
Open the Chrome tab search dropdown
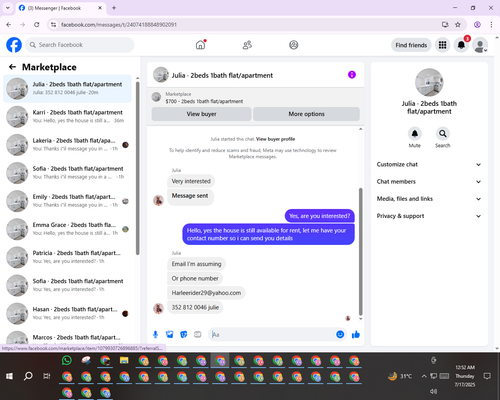click(x=8, y=8)
